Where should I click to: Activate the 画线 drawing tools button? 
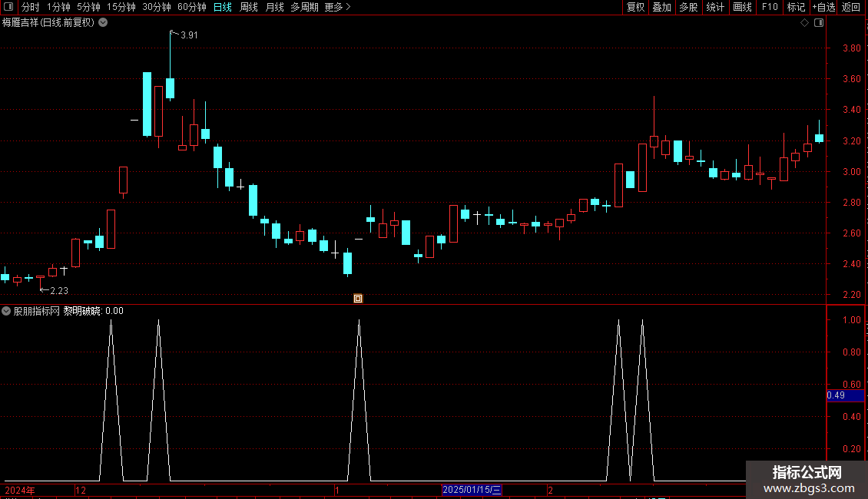click(742, 7)
